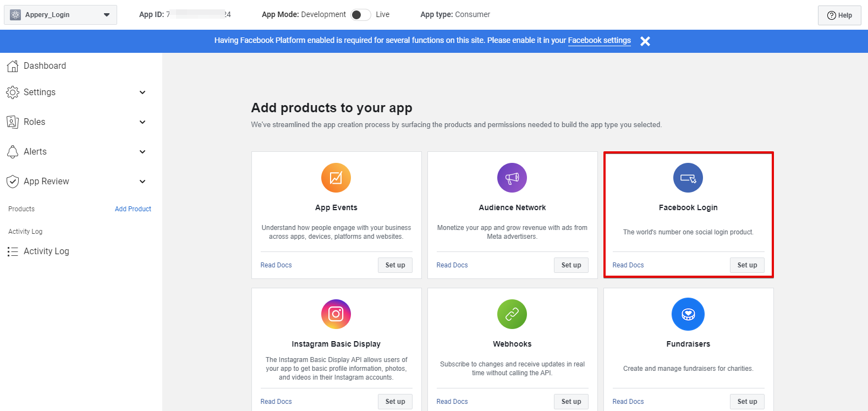Image resolution: width=868 pixels, height=411 pixels.
Task: Click the 'App type: Consumer' text
Action: pos(455,15)
